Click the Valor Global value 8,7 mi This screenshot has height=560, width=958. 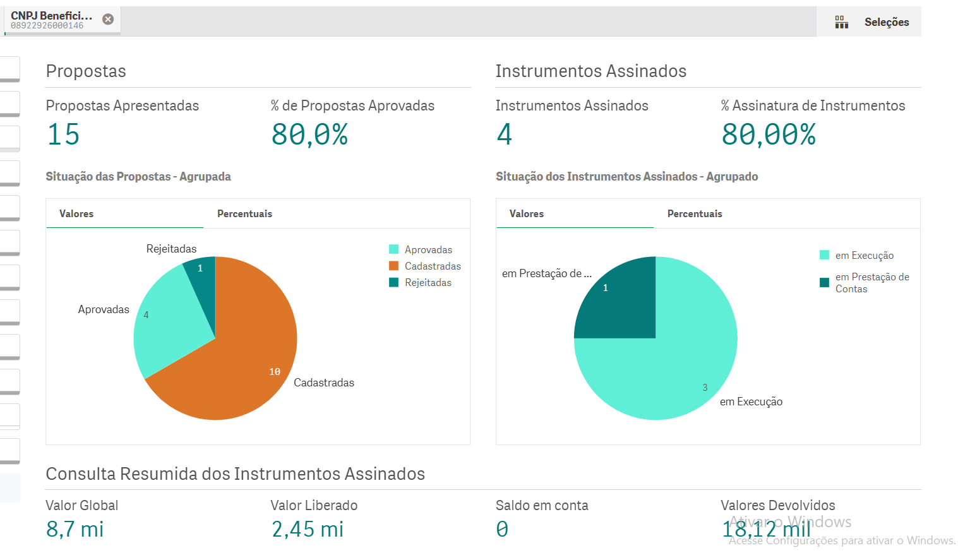tap(75, 529)
